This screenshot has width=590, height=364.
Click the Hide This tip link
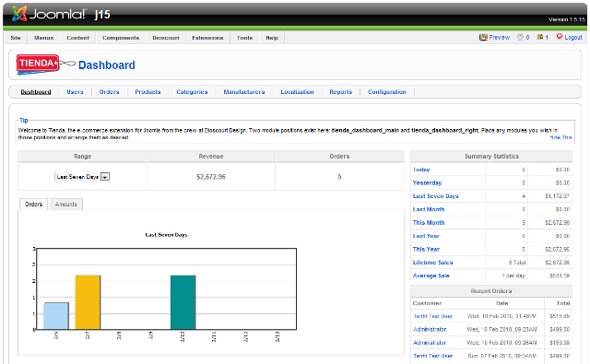[560, 137]
